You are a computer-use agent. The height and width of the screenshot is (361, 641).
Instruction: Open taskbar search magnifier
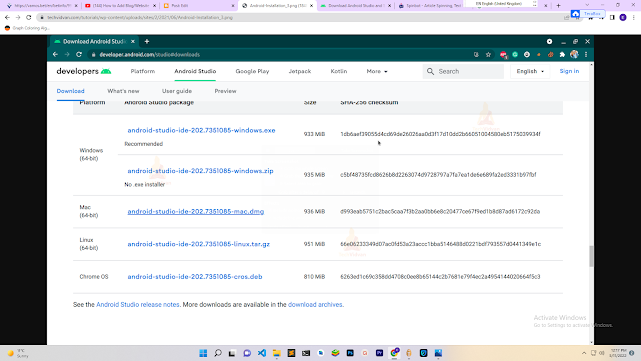(218, 353)
